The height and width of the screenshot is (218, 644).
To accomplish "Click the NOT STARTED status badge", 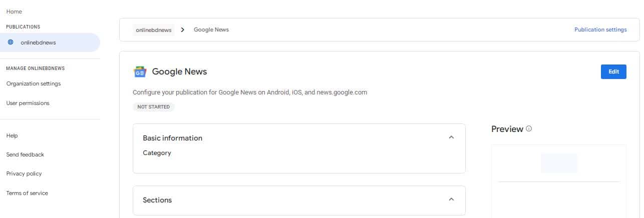I will coord(154,106).
